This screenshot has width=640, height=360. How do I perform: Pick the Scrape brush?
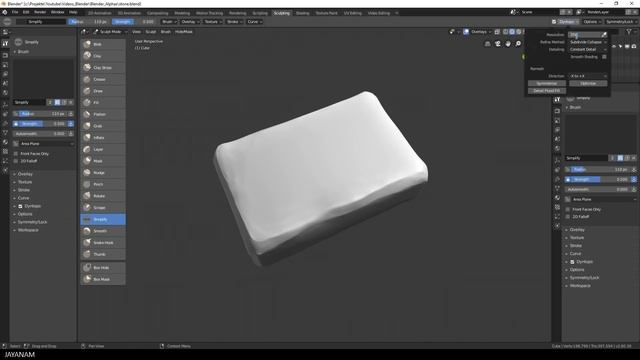coord(103,207)
